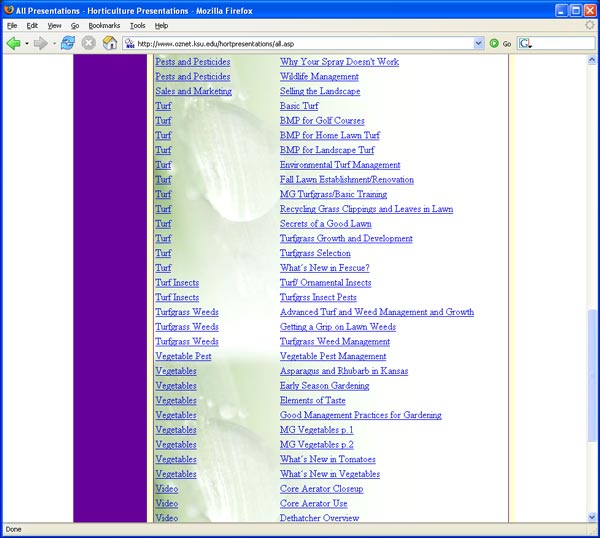Click Turf Insects beside Turfgrss Insect Pests
Image resolution: width=600 pixels, height=538 pixels.
[177, 297]
